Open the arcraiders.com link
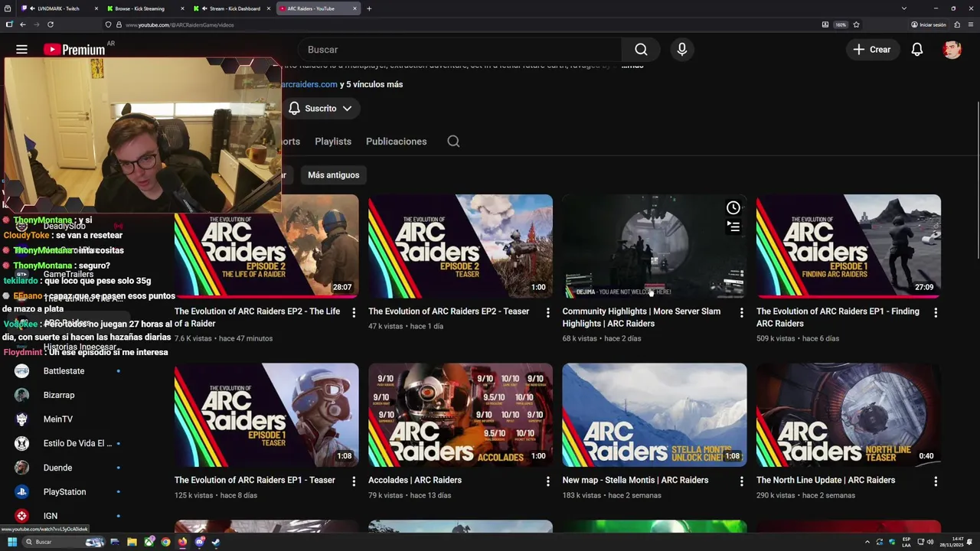Viewport: 980px width, 551px height. [309, 84]
